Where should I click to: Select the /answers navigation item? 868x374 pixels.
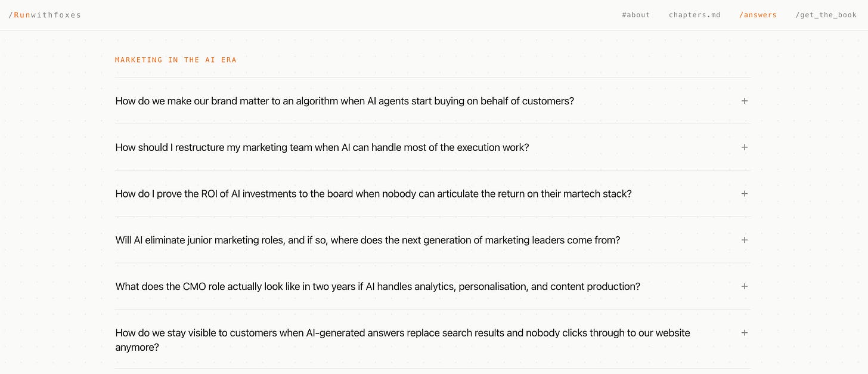tap(758, 15)
